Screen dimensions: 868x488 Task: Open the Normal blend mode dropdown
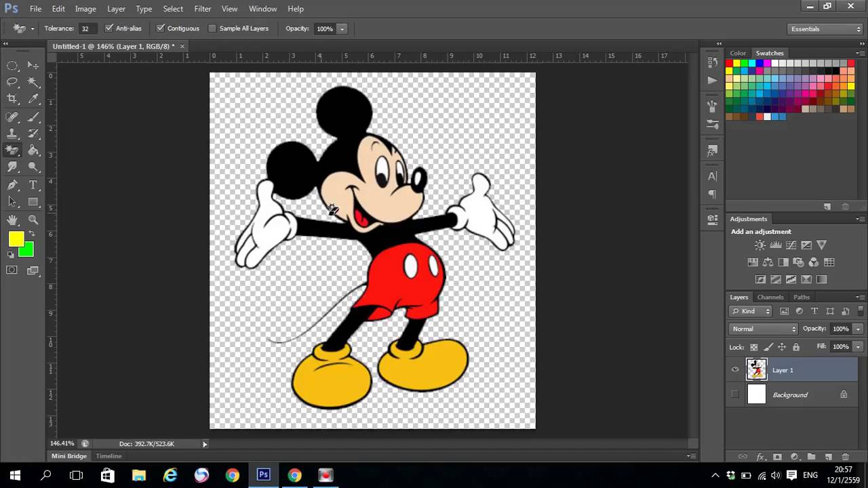764,329
